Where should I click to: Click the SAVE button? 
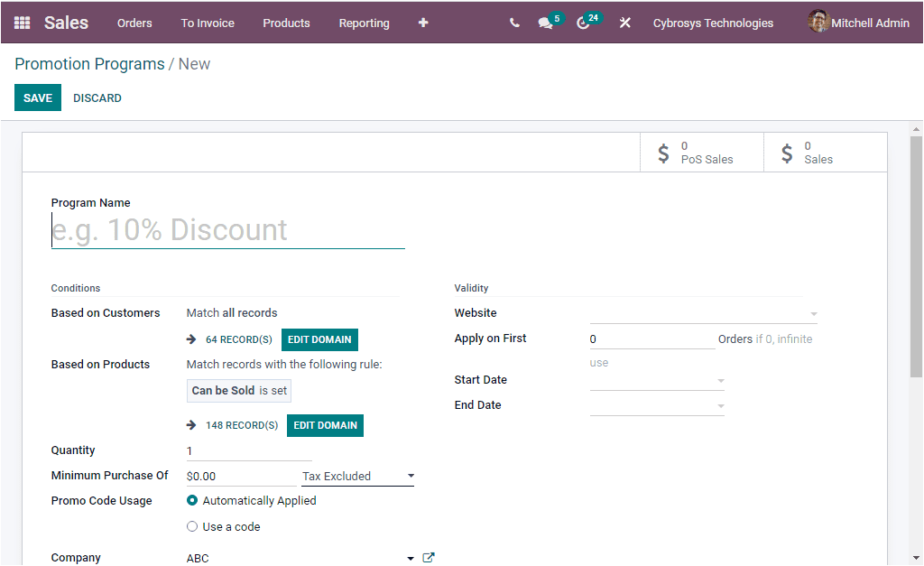tap(37, 97)
